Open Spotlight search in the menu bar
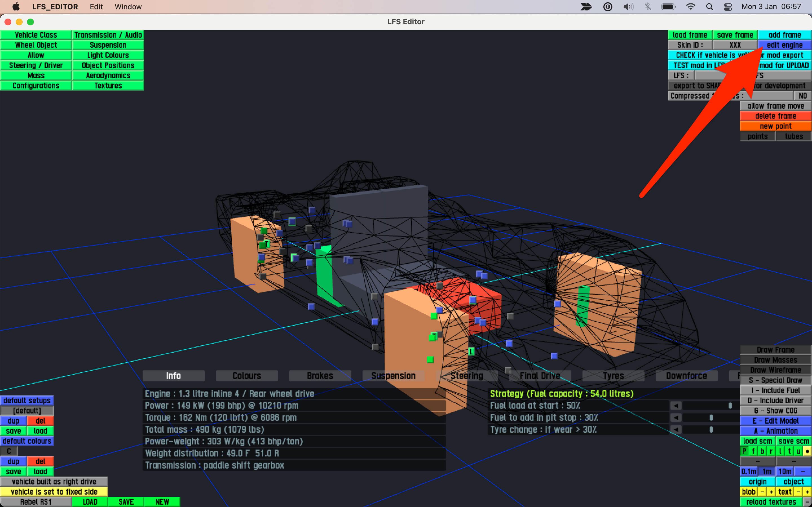Screen dimensions: 812x507 coord(709,7)
